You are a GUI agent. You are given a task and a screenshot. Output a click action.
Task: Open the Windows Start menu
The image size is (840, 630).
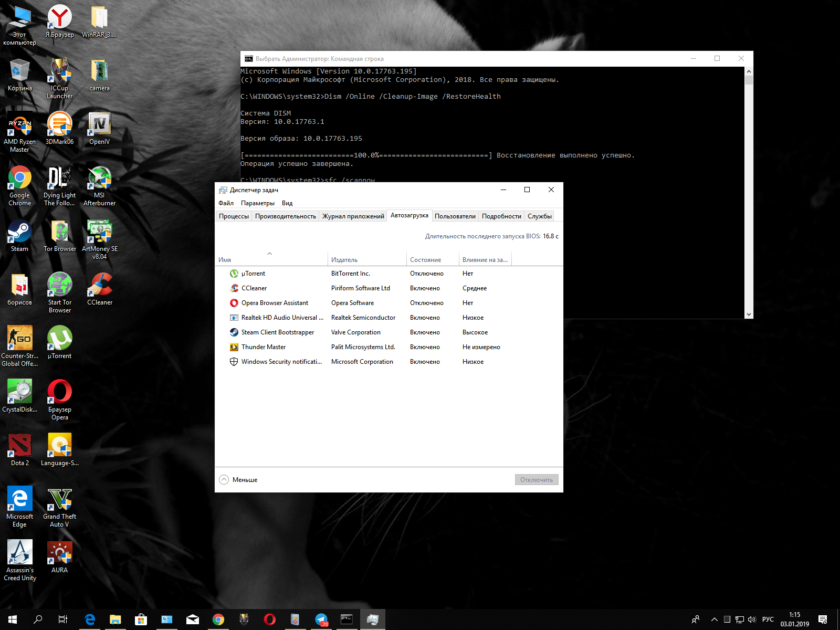13,619
